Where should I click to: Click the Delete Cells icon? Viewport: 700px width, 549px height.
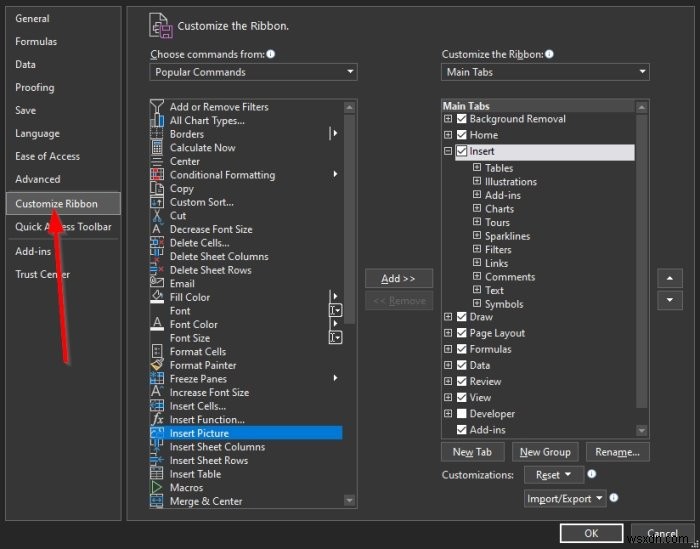click(157, 243)
